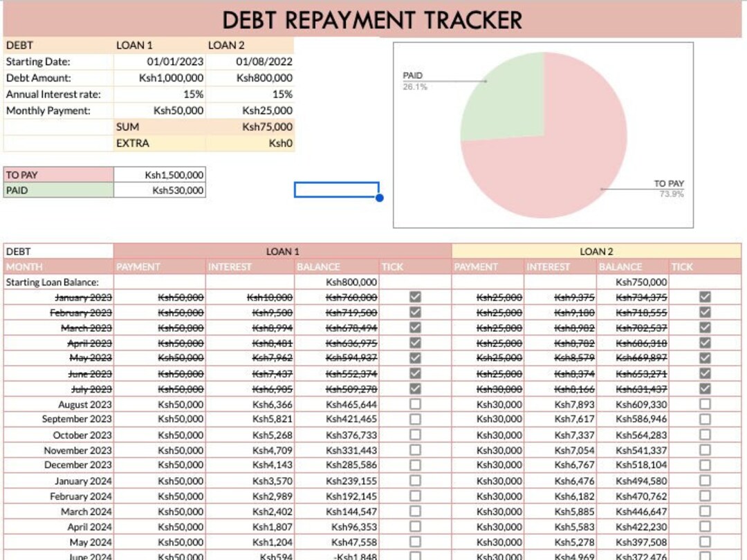
Task: Mark September 2023 Loan 2 payment as paid
Action: click(705, 419)
